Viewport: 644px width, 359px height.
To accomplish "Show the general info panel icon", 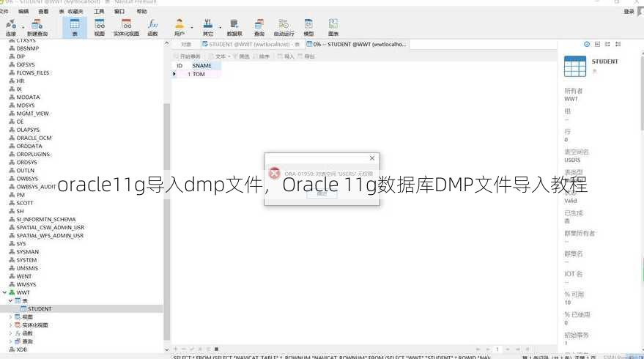I will click(587, 44).
